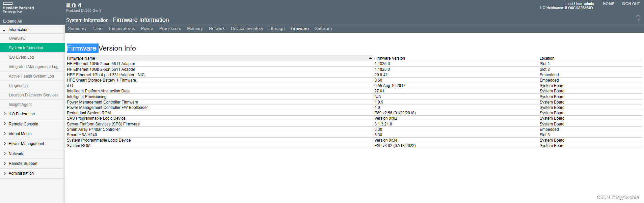This screenshot has width=644, height=203.
Task: Click the Firmware Version Info heading
Action: point(101,48)
